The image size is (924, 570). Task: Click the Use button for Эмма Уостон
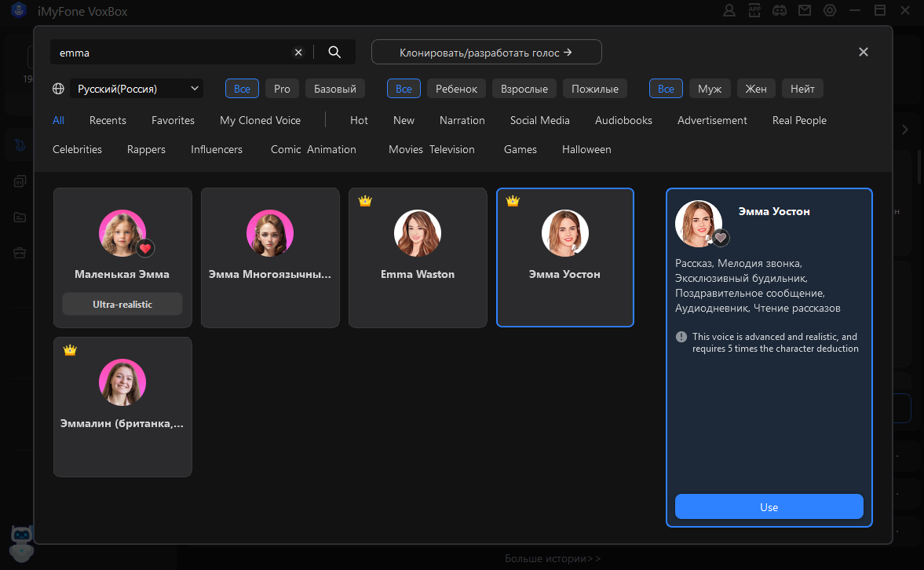769,507
